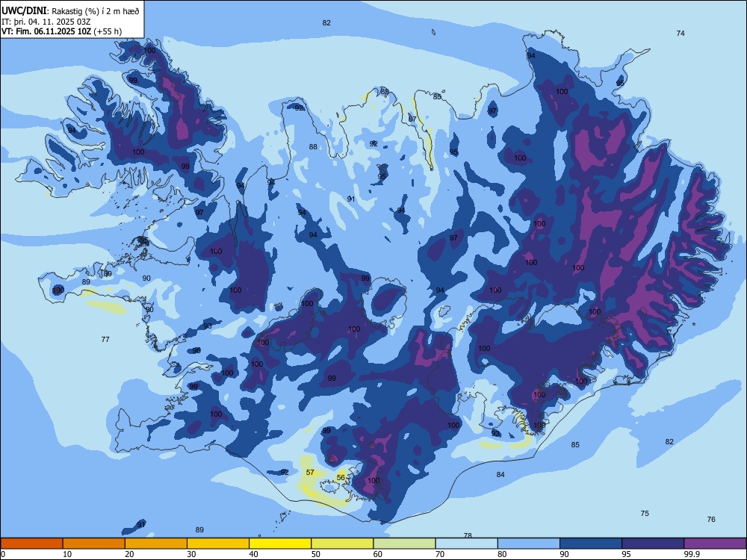Image resolution: width=747 pixels, height=560 pixels.
Task: Click the legend tick label '80'
Action: [502, 554]
